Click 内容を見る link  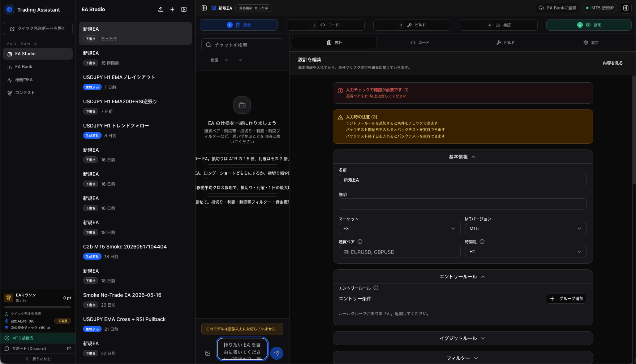pyautogui.click(x=613, y=63)
